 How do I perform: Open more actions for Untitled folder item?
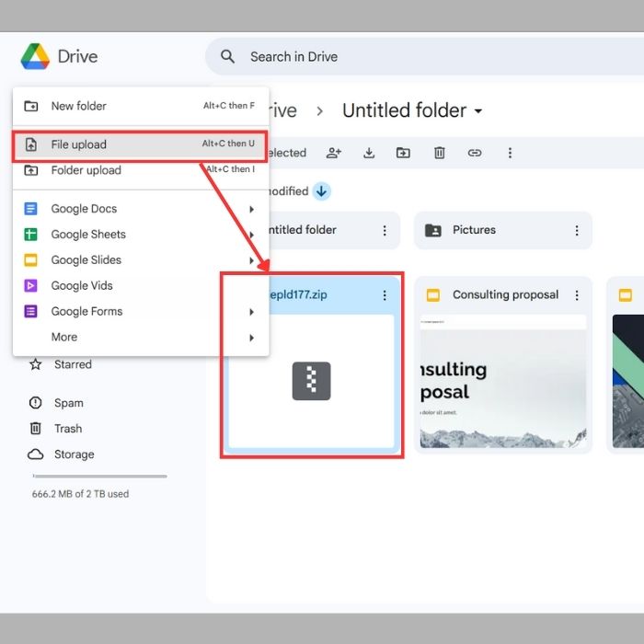(385, 230)
